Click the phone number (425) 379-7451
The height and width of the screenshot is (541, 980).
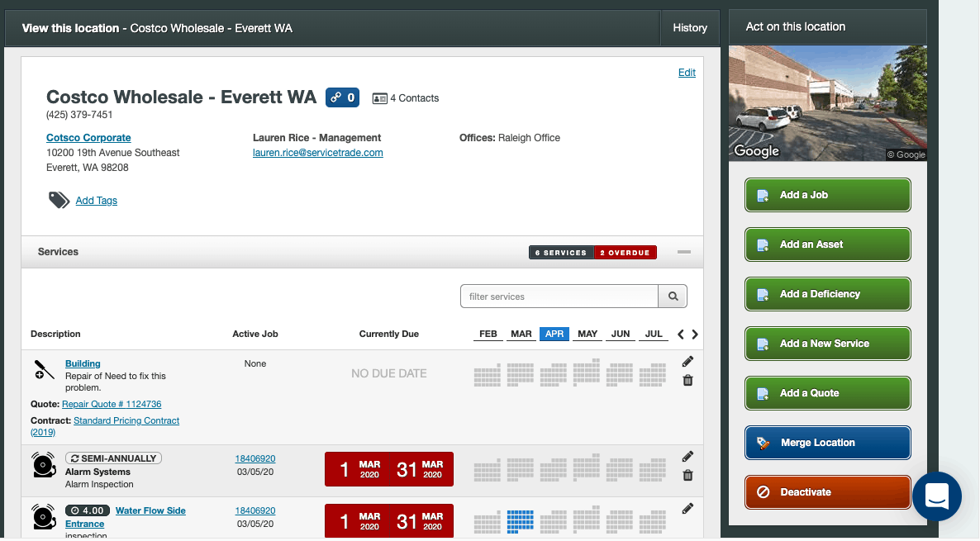(x=79, y=115)
